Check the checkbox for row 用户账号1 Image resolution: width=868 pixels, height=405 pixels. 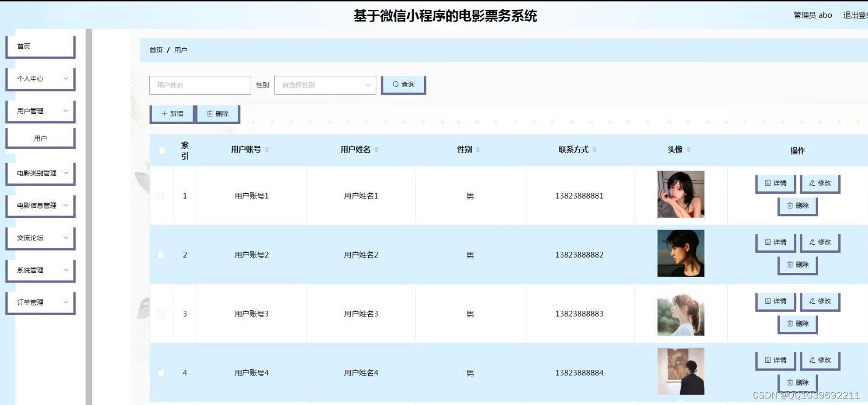161,196
